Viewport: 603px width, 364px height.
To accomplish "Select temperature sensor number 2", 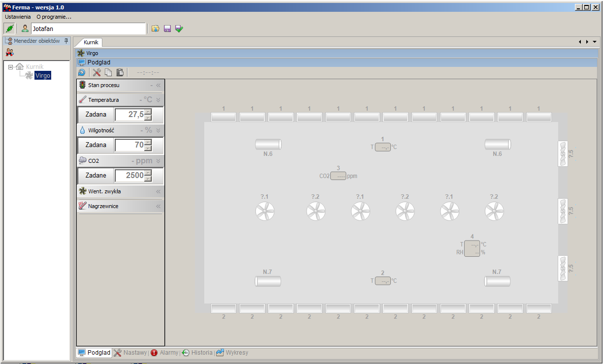I will tap(383, 281).
